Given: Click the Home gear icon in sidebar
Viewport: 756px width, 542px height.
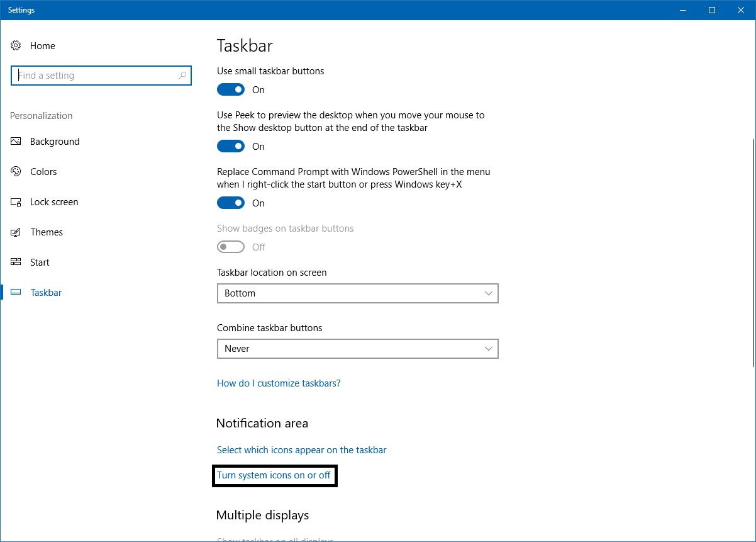Looking at the screenshot, I should pyautogui.click(x=15, y=45).
